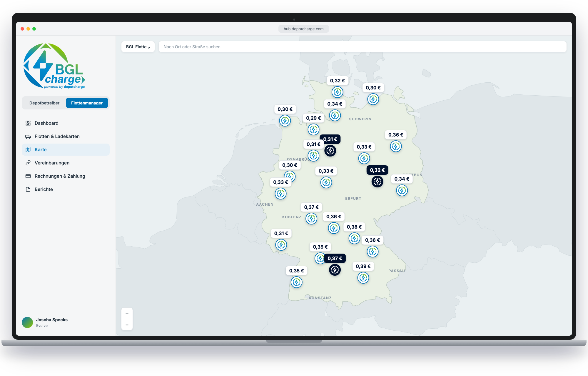Select charging station marker priced 0,38 €

coord(354,238)
